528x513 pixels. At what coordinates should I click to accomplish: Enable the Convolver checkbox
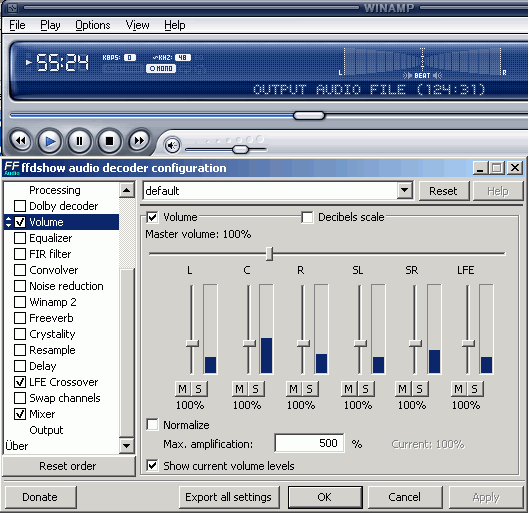20,270
